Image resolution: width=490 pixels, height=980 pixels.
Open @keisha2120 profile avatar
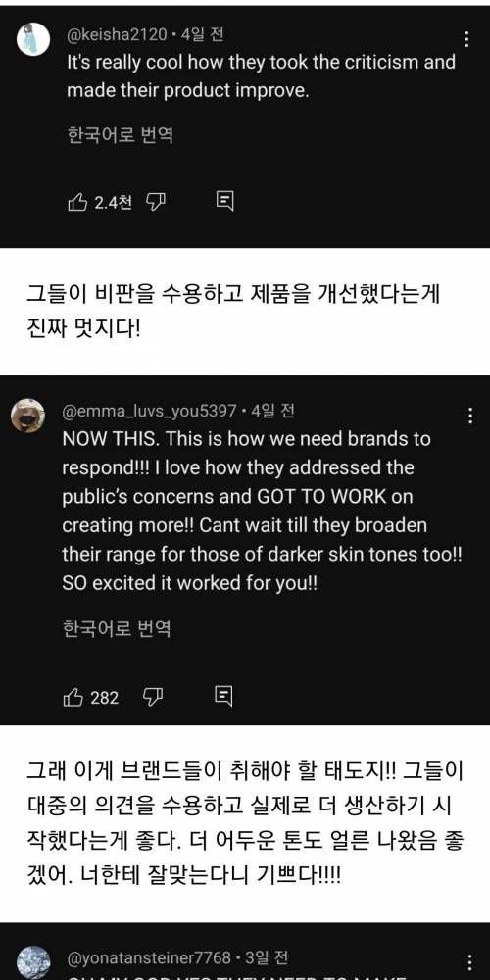tap(32, 39)
